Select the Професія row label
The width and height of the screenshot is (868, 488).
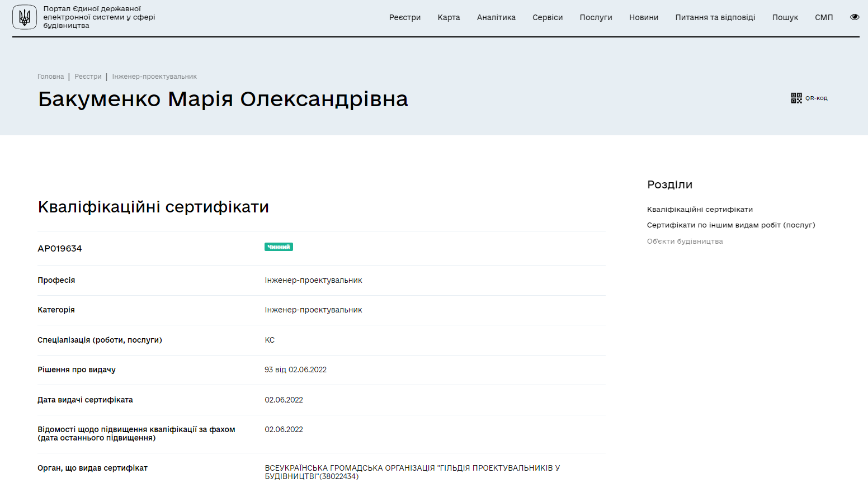tap(56, 281)
